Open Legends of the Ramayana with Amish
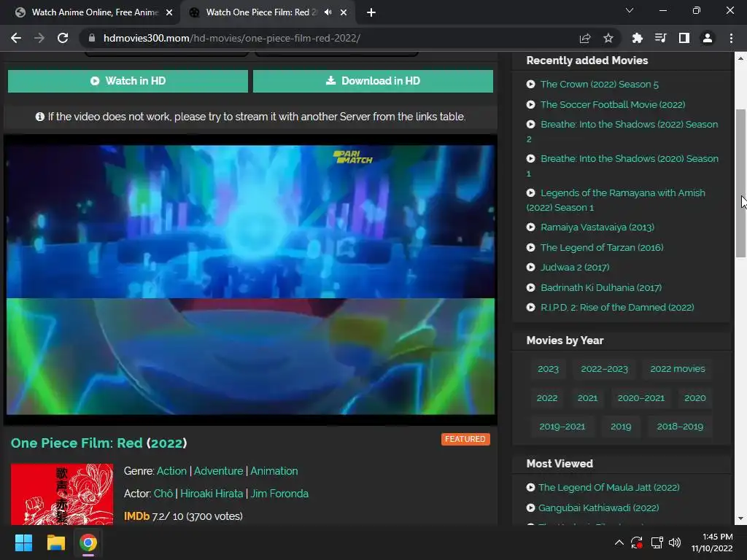 pyautogui.click(x=623, y=192)
